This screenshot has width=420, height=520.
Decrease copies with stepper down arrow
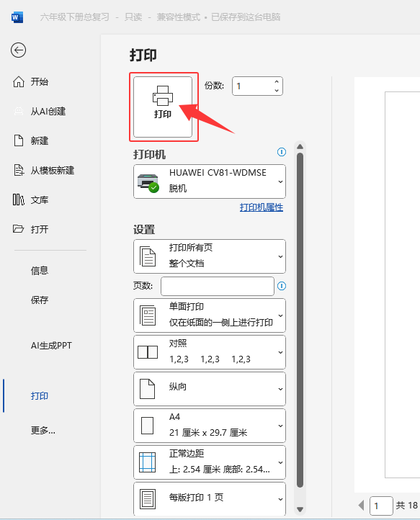277,90
